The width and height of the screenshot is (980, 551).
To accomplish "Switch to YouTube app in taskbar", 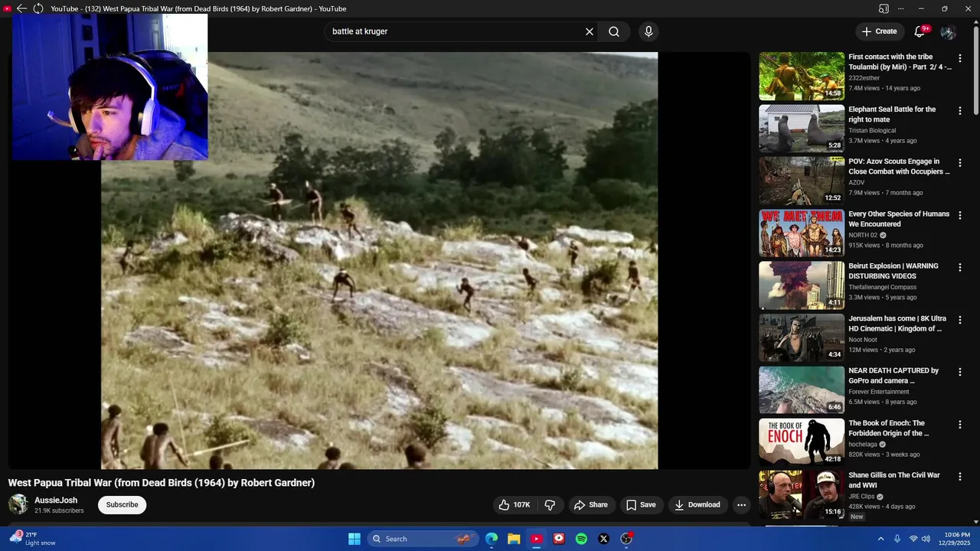I will (537, 539).
